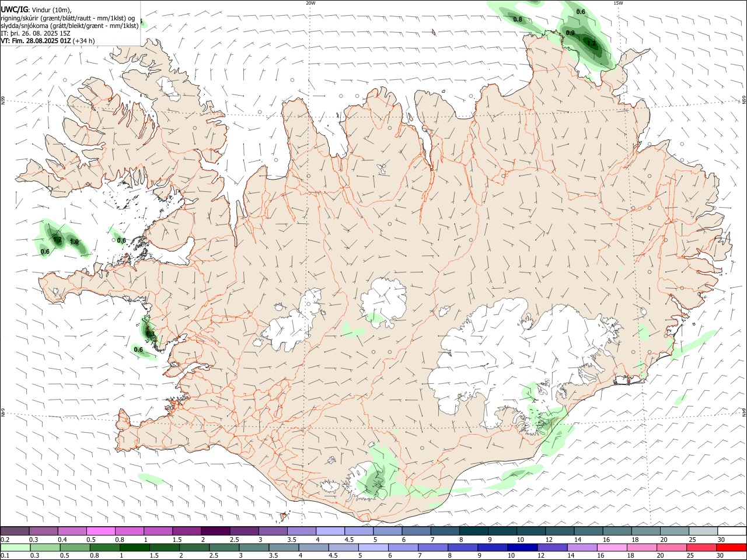Click the bold 'UWC/IG' title text
This screenshot has width=747, height=560.
coord(13,9)
